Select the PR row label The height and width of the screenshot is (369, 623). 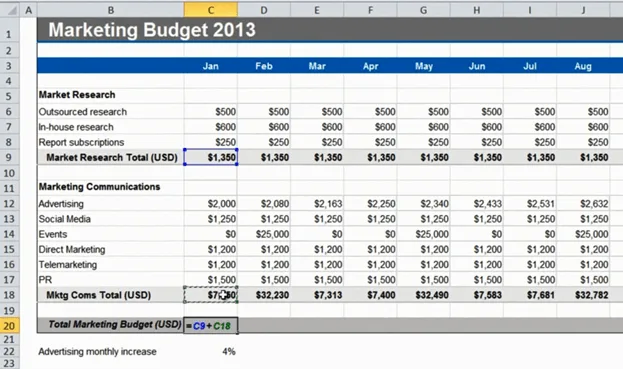[x=45, y=280]
